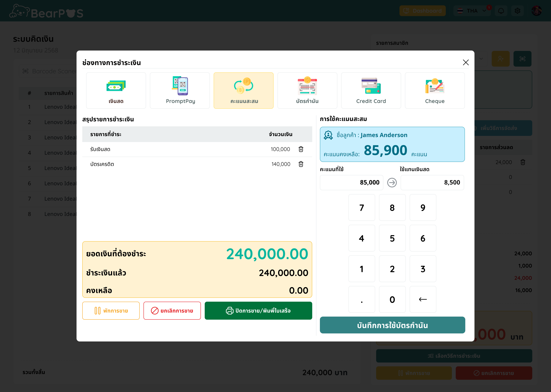
Task: Tap keypad digit 9
Action: [x=423, y=208]
